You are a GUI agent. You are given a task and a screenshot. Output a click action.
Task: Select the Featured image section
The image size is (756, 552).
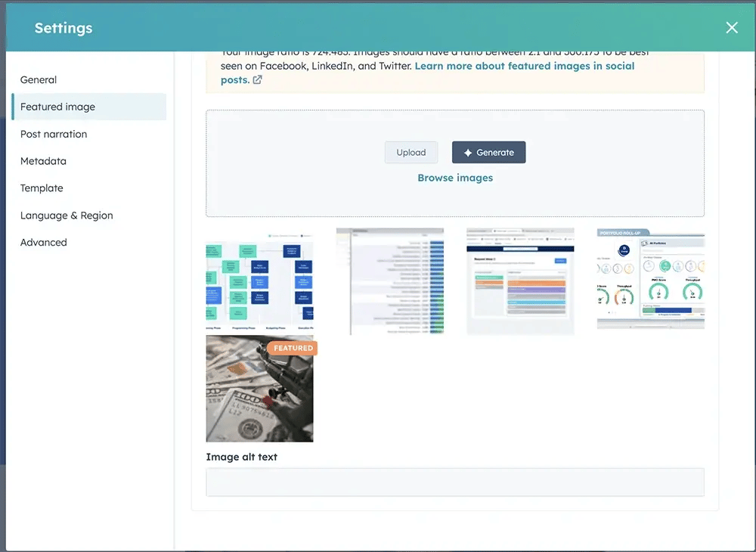click(x=59, y=107)
